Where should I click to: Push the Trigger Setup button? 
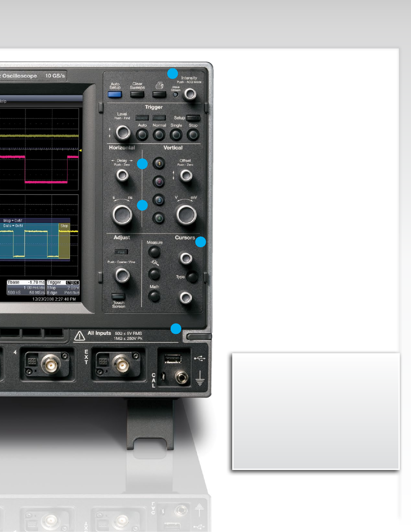coord(193,118)
